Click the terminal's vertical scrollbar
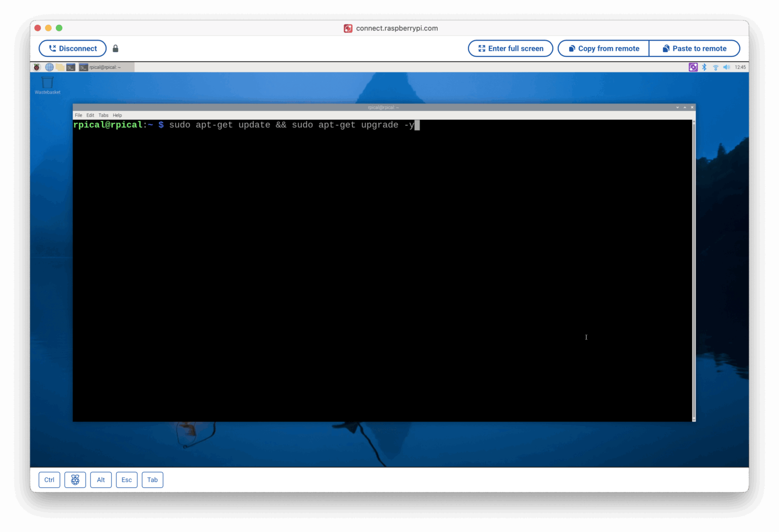 pos(694,269)
